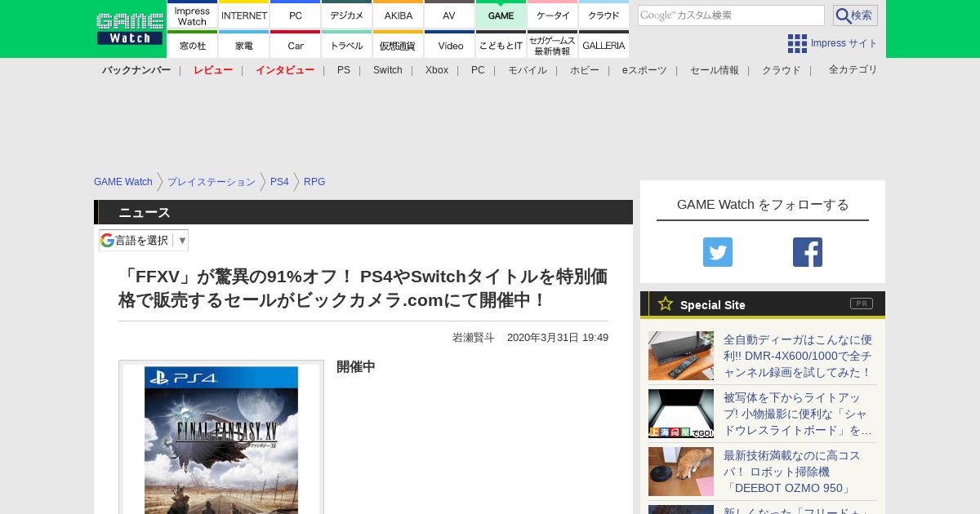Screen dimensions: 980x514
Task: Go to the ホビー category
Action: [x=585, y=70]
